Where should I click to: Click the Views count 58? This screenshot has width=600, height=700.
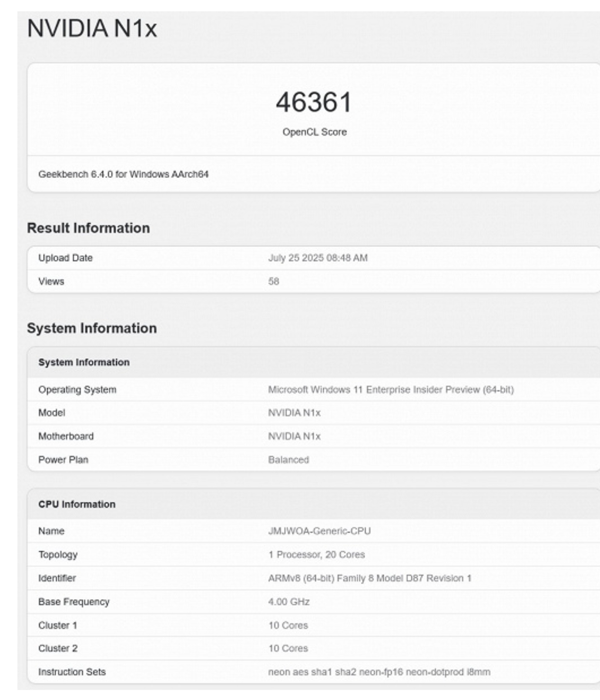coord(273,281)
